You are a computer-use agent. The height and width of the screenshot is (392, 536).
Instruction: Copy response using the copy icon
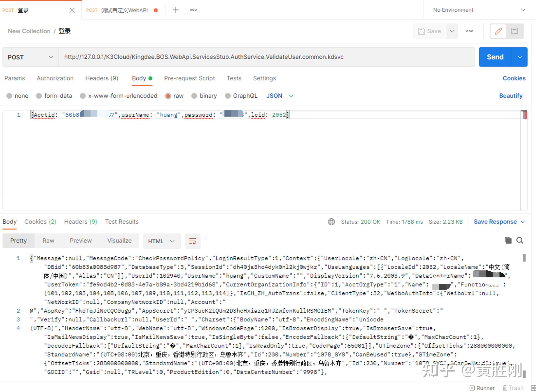(508, 240)
